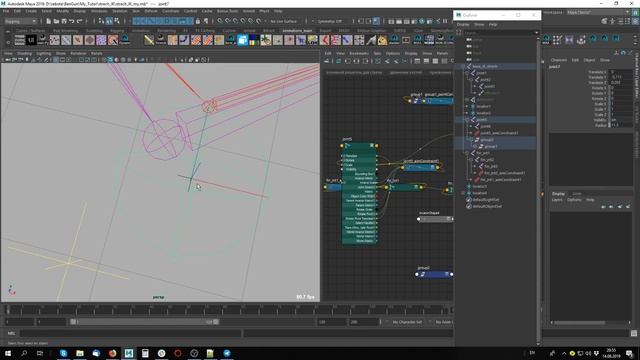This screenshot has height=360, width=640.
Task: Click the time slider track
Action: click(229, 310)
